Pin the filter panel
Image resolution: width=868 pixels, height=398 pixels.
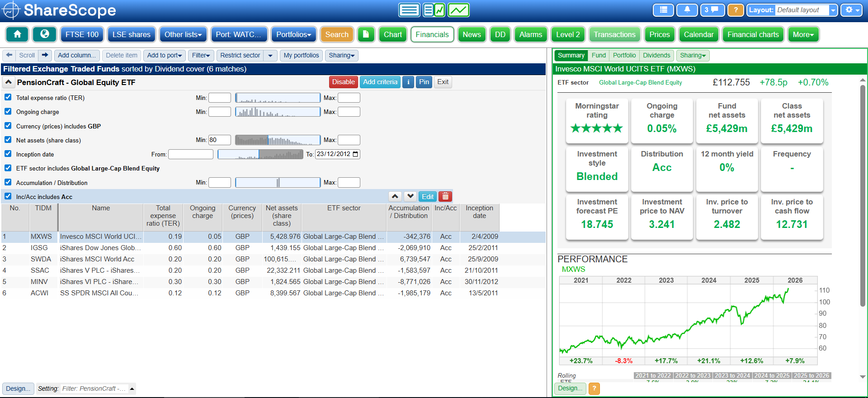[424, 82]
